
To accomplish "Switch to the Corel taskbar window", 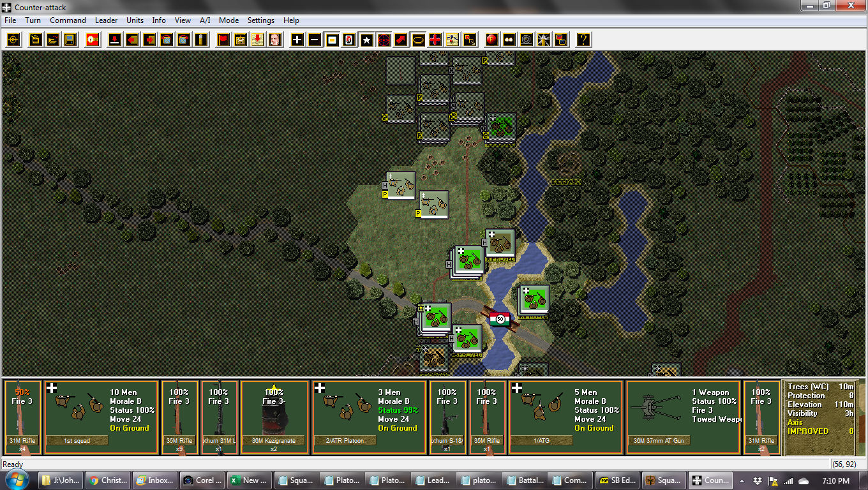I will click(202, 480).
